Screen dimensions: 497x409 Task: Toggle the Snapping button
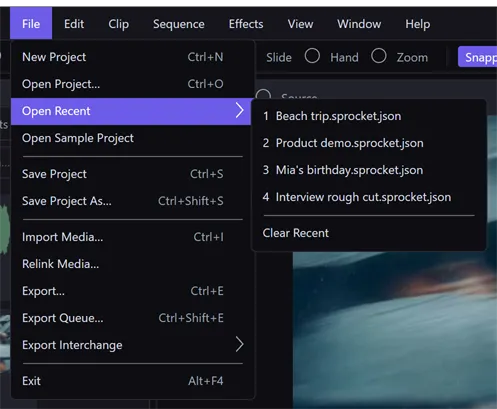(478, 57)
